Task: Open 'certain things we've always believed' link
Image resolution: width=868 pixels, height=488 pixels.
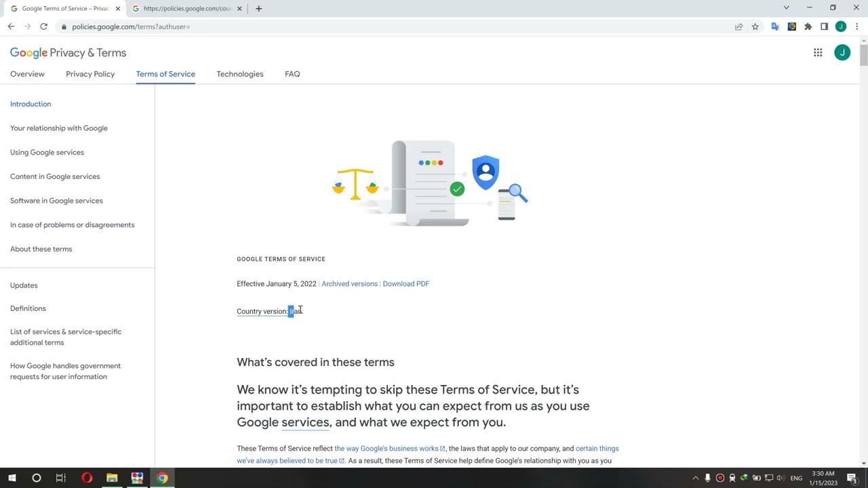Action: click(427, 455)
